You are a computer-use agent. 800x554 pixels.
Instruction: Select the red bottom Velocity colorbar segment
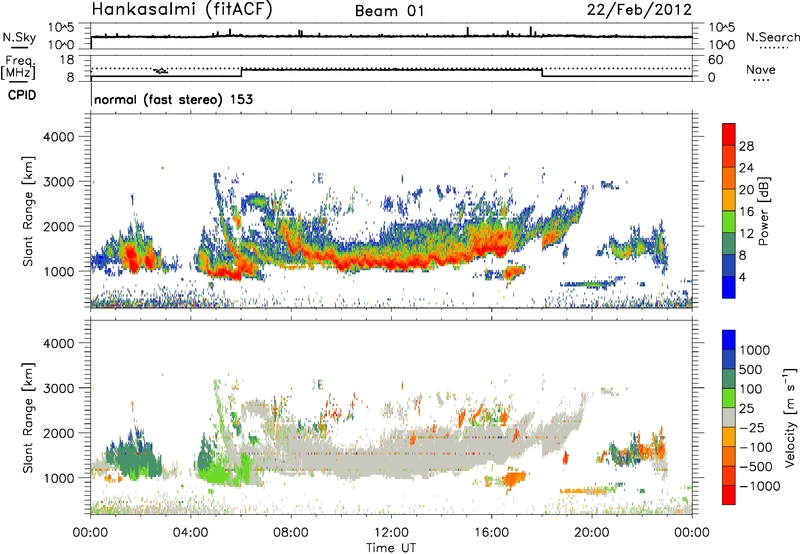pos(729,495)
